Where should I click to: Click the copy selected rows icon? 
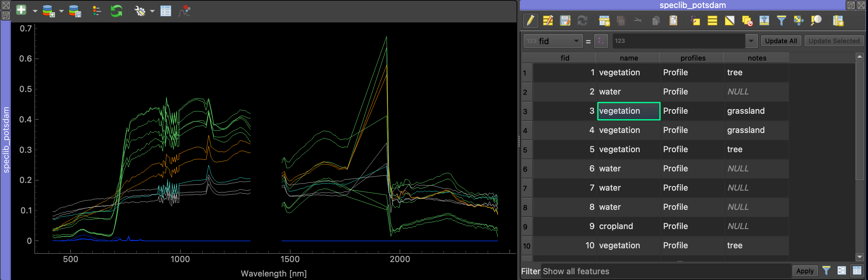click(655, 21)
